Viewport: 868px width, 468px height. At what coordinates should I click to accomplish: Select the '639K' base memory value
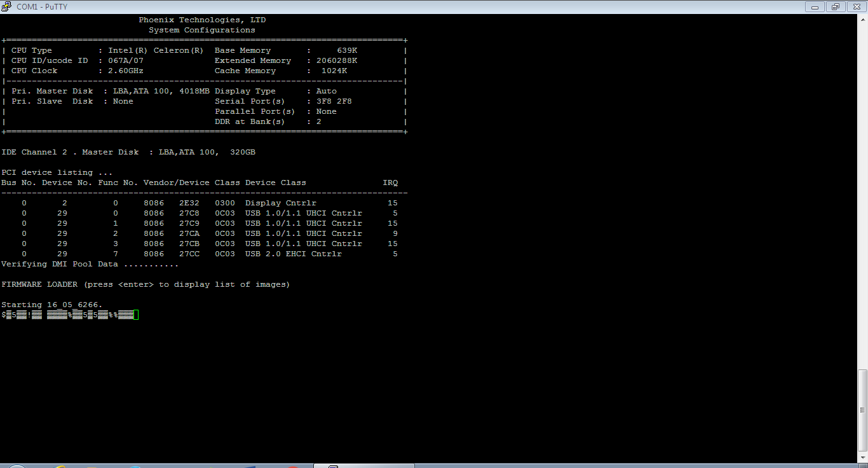pyautogui.click(x=347, y=51)
